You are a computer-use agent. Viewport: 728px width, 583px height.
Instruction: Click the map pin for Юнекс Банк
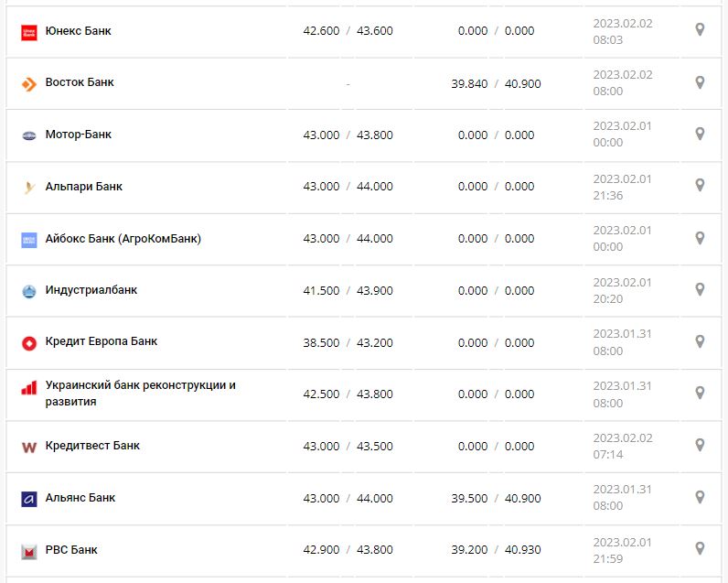(x=700, y=30)
